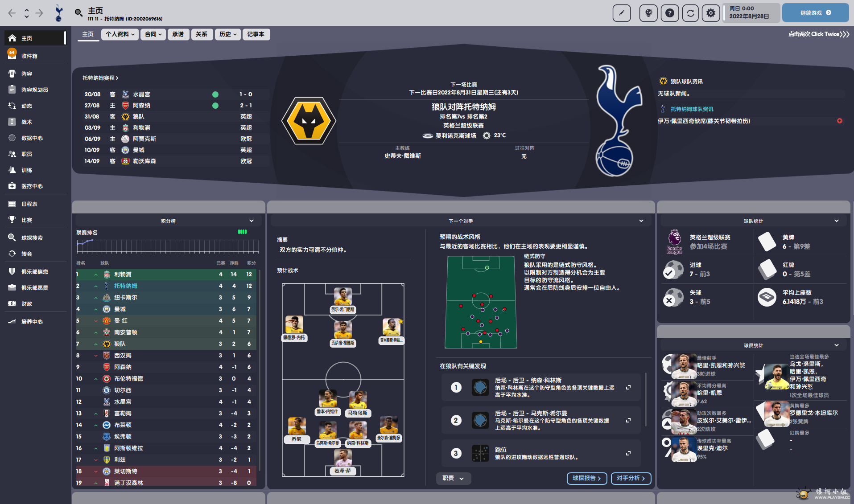
Task: Open the globe world icon
Action: (x=648, y=13)
